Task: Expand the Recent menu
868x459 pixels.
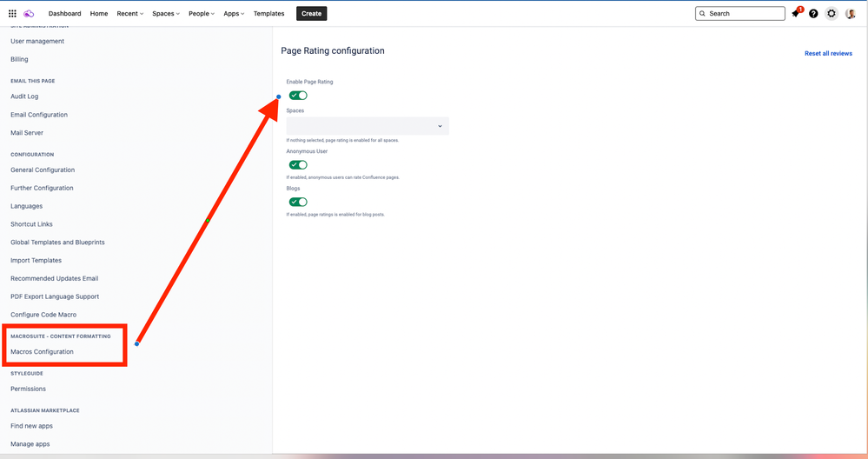Action: click(130, 13)
